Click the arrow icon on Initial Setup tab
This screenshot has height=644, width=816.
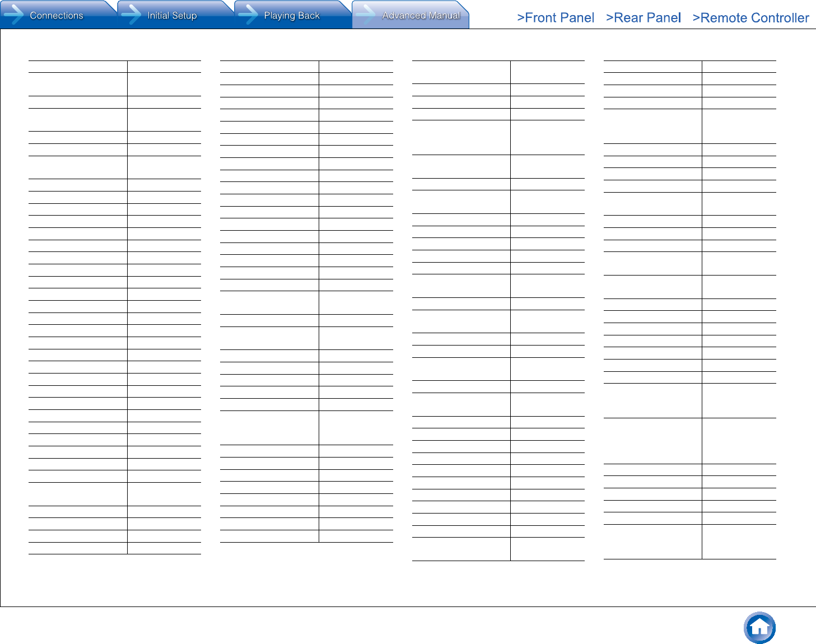(131, 15)
